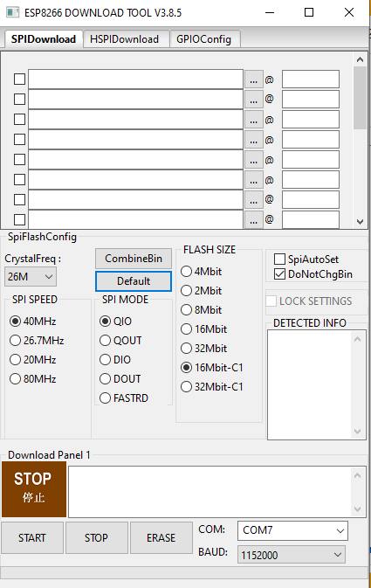Click the ESP8266 app icon in title bar
Image resolution: width=371 pixels, height=588 pixels.
(13, 12)
